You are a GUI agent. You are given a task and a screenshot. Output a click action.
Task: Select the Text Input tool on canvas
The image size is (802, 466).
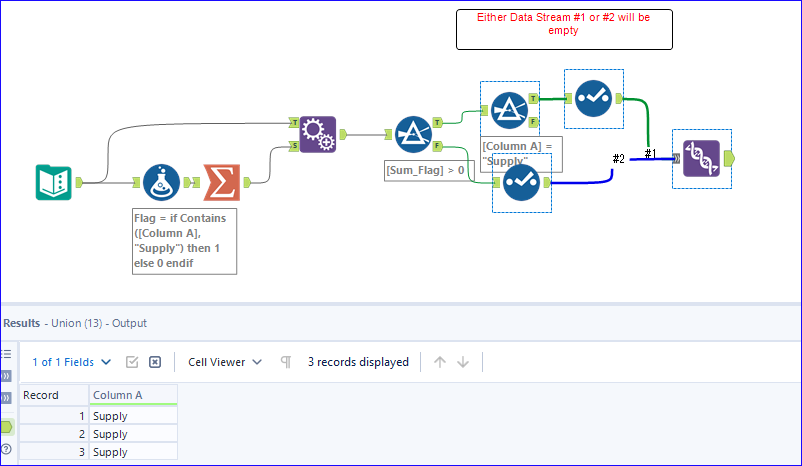click(x=54, y=182)
